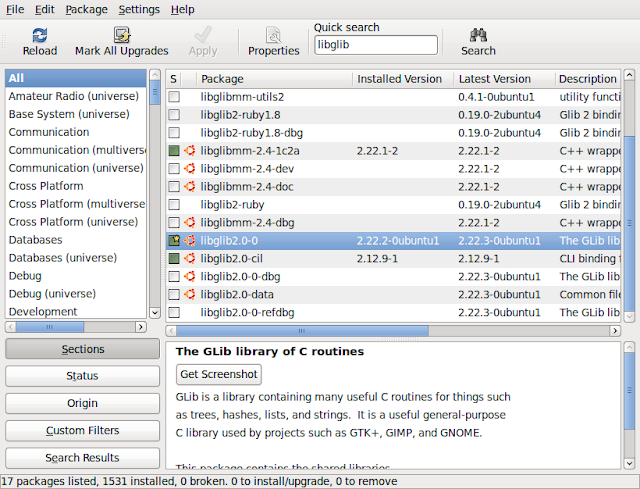Viewport: 640px width, 489px height.
Task: Click the Origin filter button
Action: [x=82, y=403]
